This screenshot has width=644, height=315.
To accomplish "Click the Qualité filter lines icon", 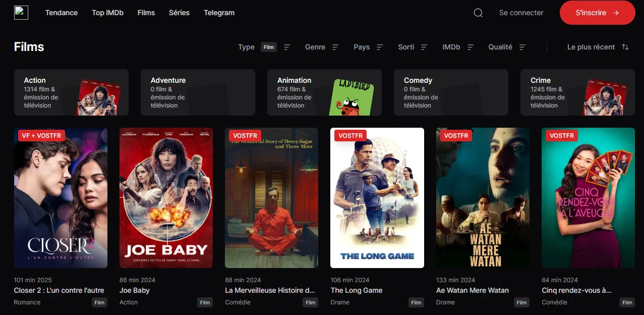I will click(522, 47).
